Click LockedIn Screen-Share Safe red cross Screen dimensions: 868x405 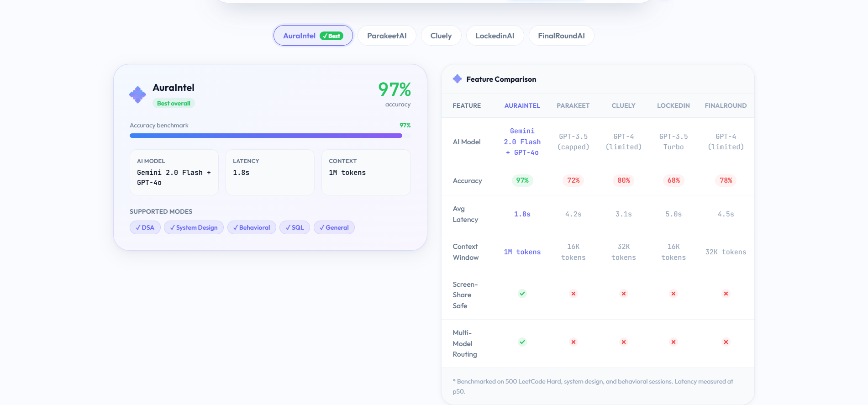(x=673, y=294)
